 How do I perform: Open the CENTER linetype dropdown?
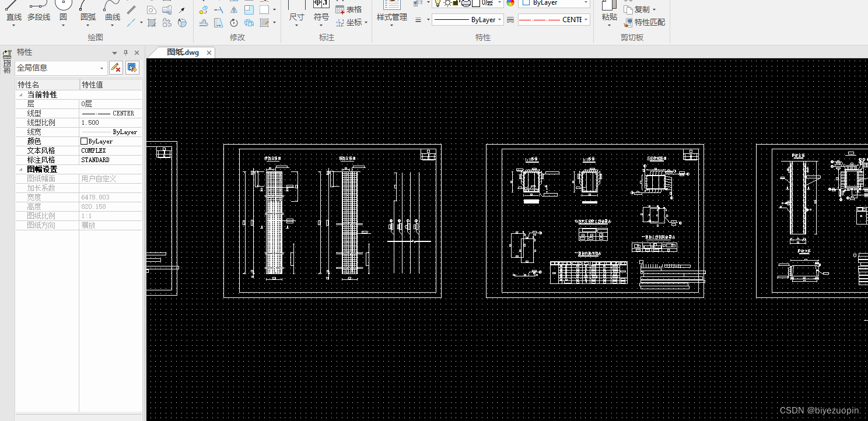586,20
